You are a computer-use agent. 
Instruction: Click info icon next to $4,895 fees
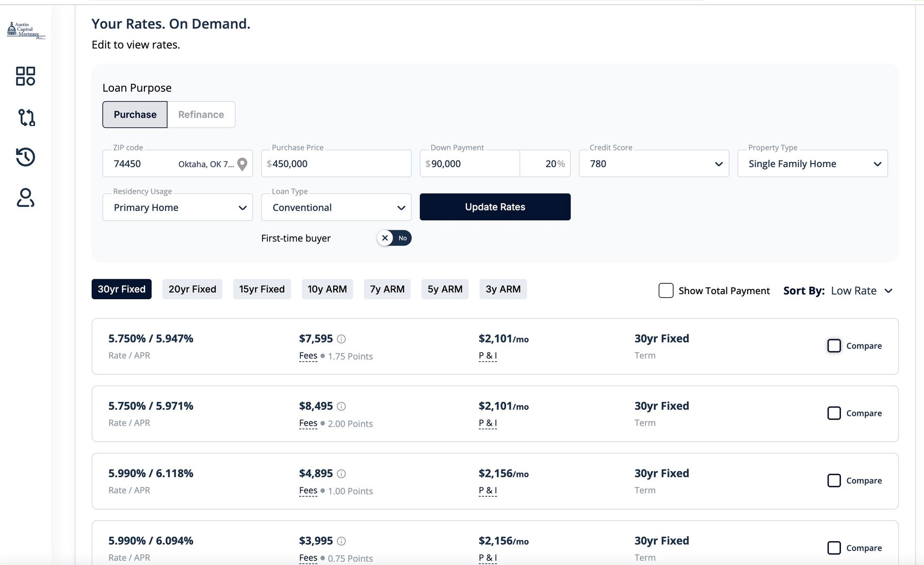click(341, 474)
